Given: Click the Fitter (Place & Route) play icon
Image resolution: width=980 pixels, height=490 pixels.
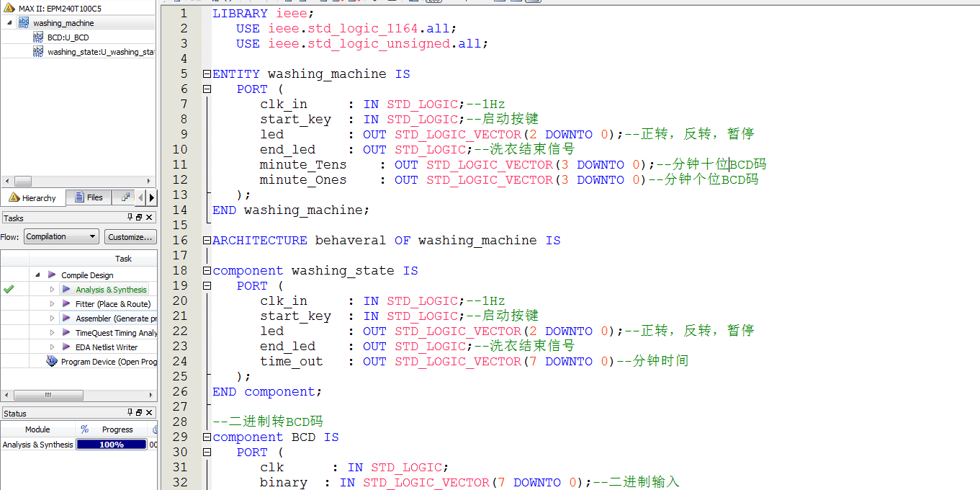Looking at the screenshot, I should 66,304.
